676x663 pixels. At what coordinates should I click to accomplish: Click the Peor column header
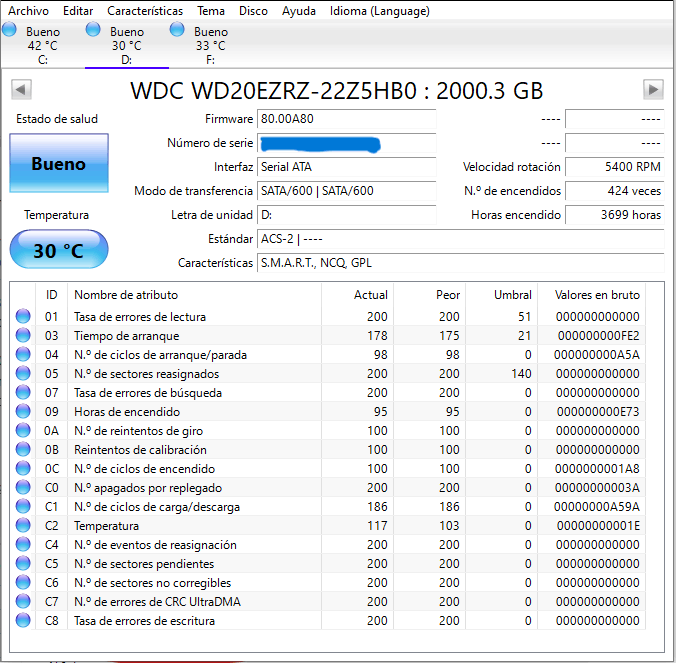429,295
